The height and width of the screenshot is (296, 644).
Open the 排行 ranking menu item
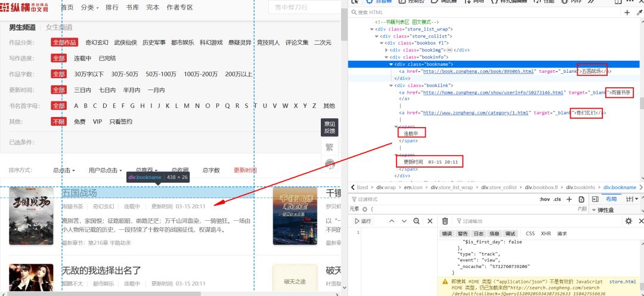pos(112,7)
